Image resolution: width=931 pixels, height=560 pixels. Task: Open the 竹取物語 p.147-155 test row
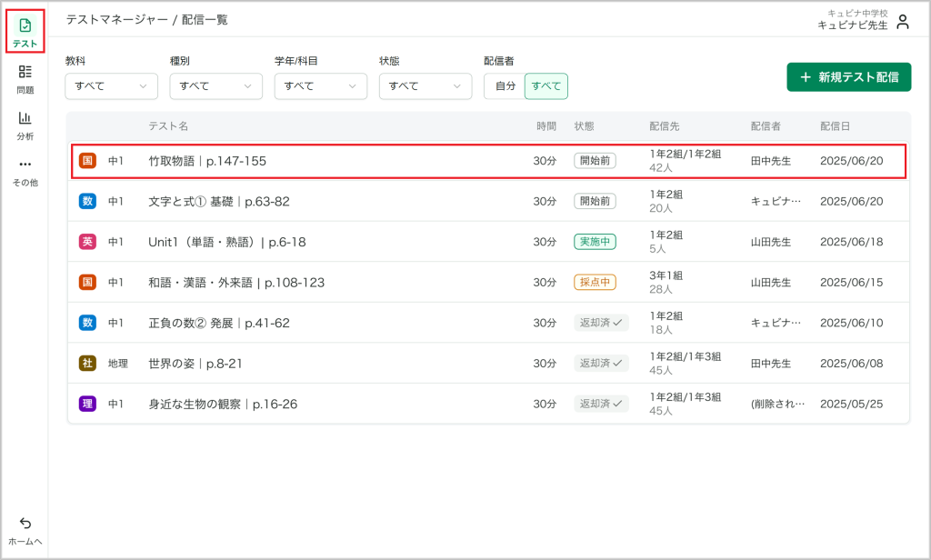click(x=488, y=161)
